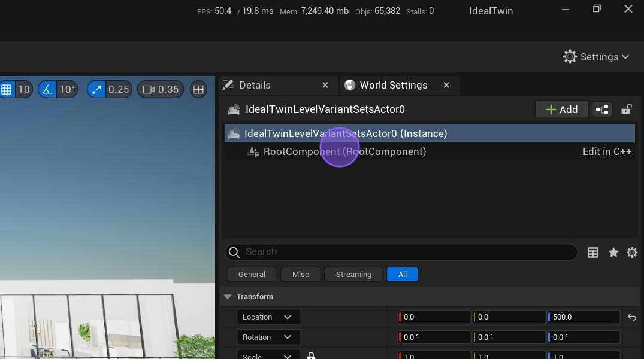
Task: Reset Location to default arrow
Action: pyautogui.click(x=632, y=317)
